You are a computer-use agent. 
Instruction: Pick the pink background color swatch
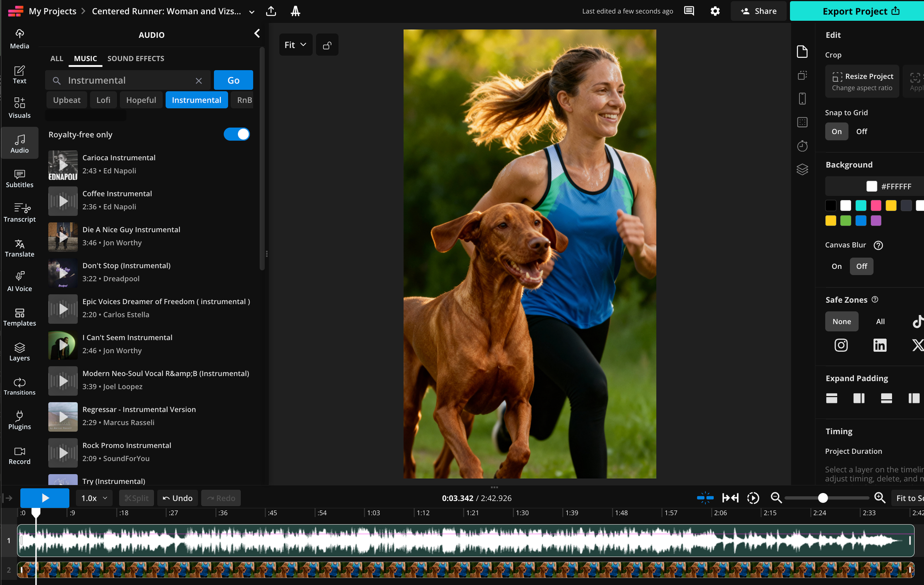coord(875,206)
